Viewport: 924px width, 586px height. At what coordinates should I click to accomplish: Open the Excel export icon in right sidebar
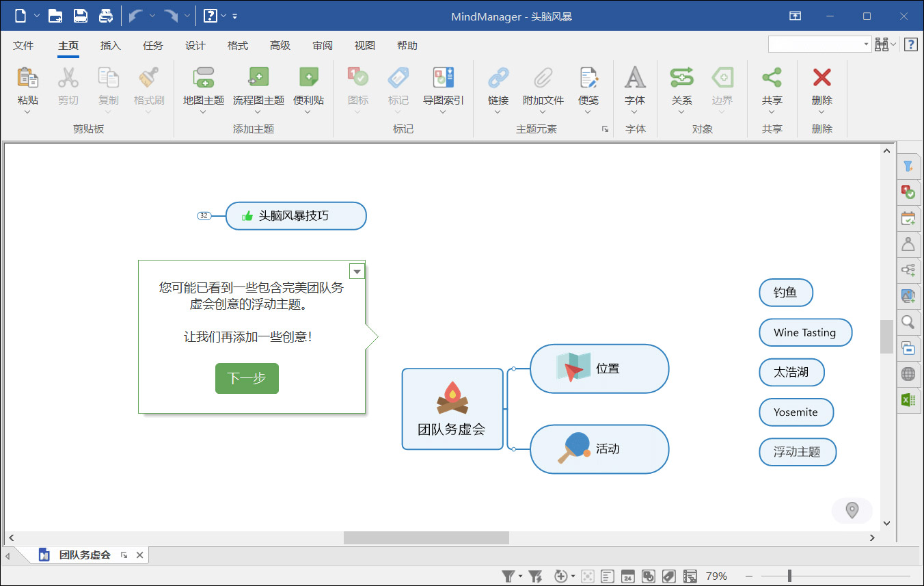tap(908, 400)
